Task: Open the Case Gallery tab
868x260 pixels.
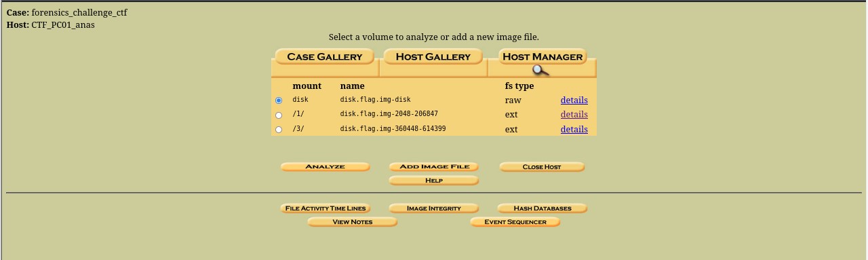Action: 325,57
